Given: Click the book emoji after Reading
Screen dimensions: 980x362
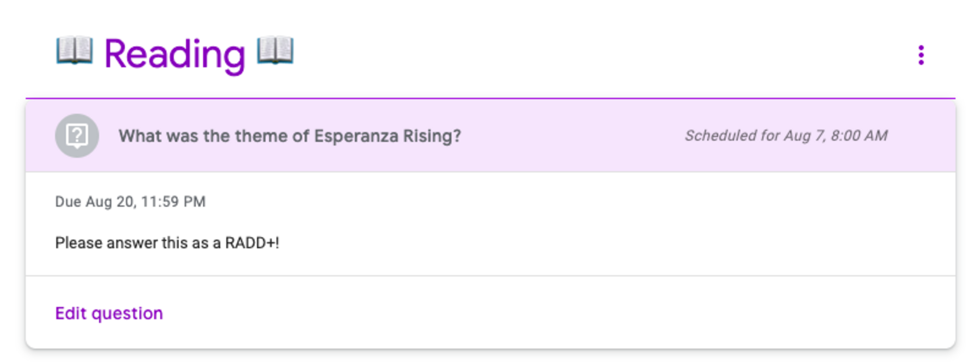Looking at the screenshot, I should point(275,50).
